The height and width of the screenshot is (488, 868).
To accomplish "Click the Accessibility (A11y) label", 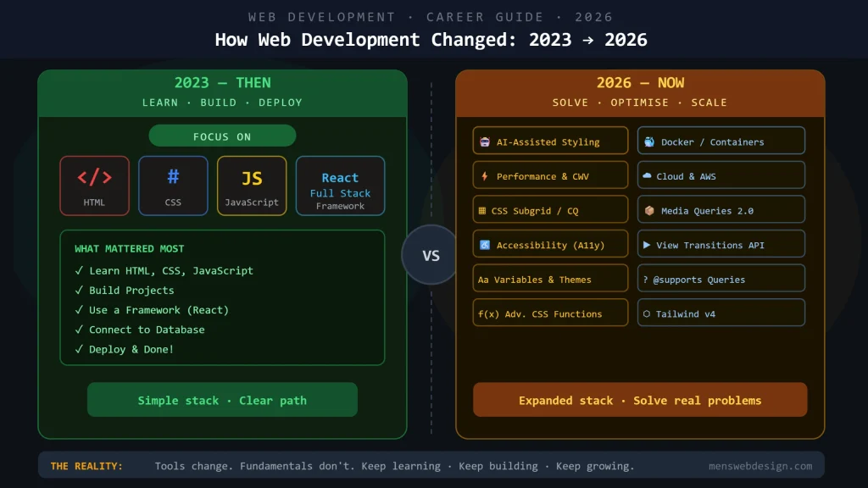I will pos(551,245).
